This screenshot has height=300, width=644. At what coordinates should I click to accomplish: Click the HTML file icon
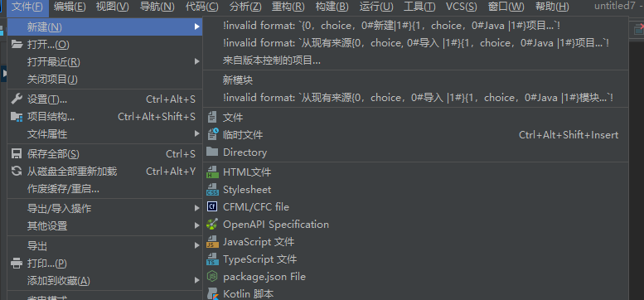pos(212,172)
